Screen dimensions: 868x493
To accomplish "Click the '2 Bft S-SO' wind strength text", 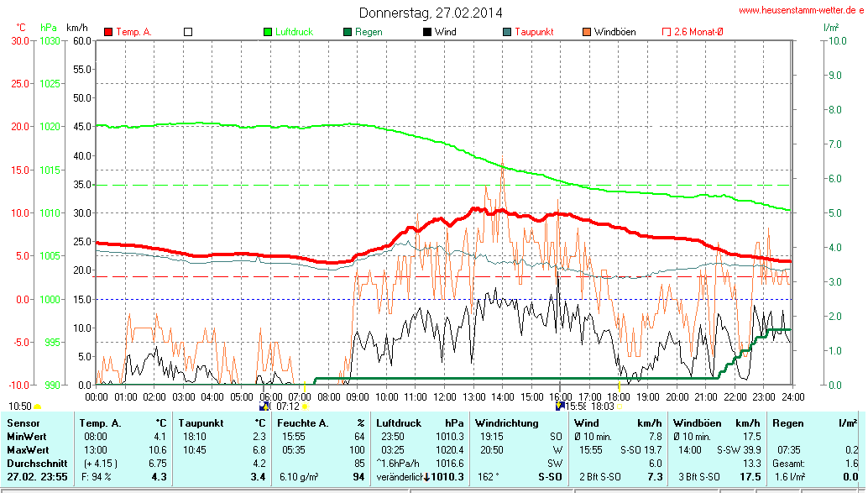I will (600, 477).
